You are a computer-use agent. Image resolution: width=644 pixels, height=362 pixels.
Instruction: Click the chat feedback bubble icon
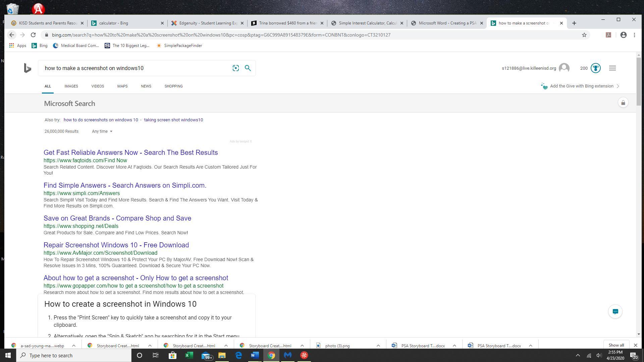coord(615,311)
